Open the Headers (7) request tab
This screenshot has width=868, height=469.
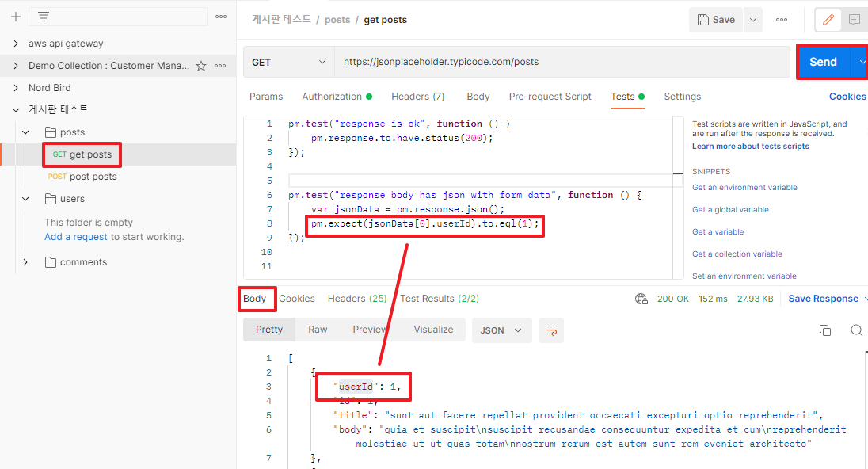pos(418,97)
